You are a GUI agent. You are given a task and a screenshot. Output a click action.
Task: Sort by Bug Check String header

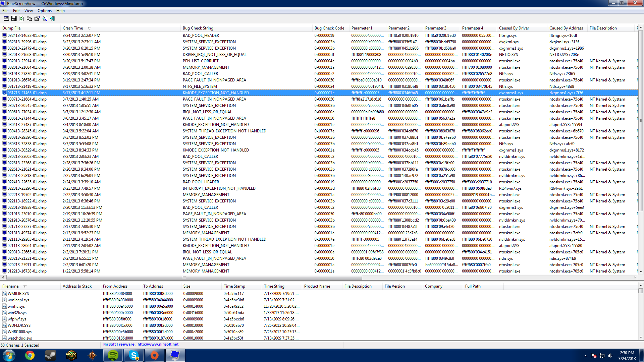point(247,28)
